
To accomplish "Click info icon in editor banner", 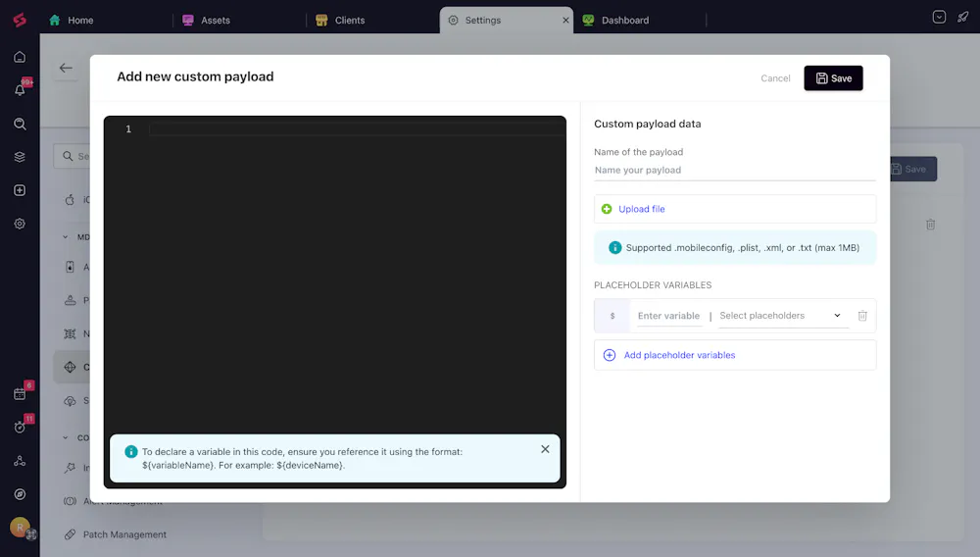I will [130, 451].
